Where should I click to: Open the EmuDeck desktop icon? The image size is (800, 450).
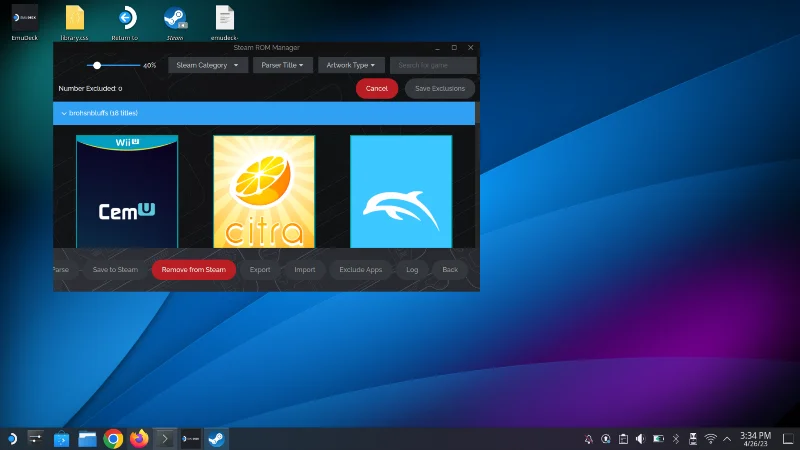[24, 18]
